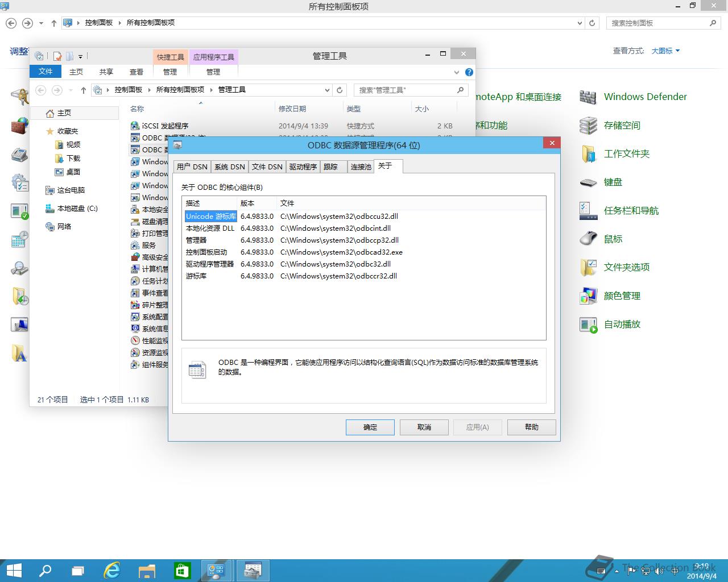Image resolution: width=728 pixels, height=582 pixels.
Task: Sort by 修改日期 column header
Action: pos(309,109)
